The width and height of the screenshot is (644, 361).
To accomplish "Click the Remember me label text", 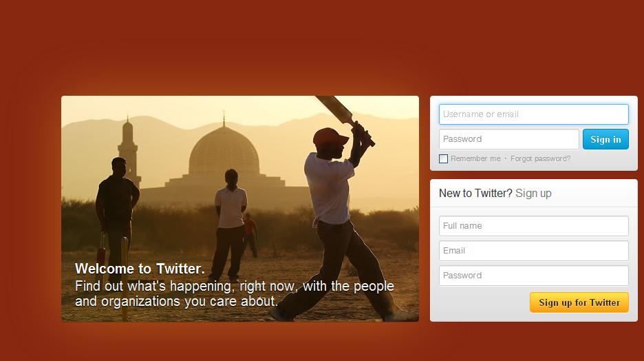I will (475, 158).
